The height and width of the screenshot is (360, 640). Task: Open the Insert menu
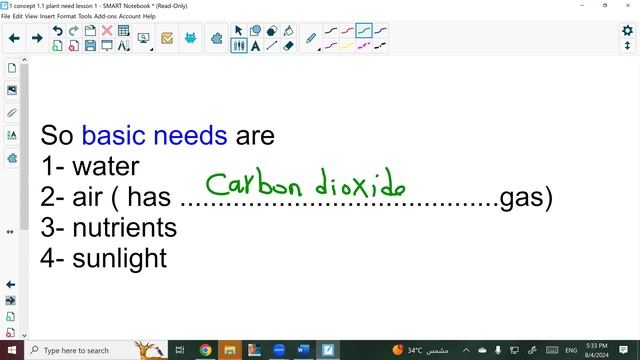pyautogui.click(x=47, y=16)
